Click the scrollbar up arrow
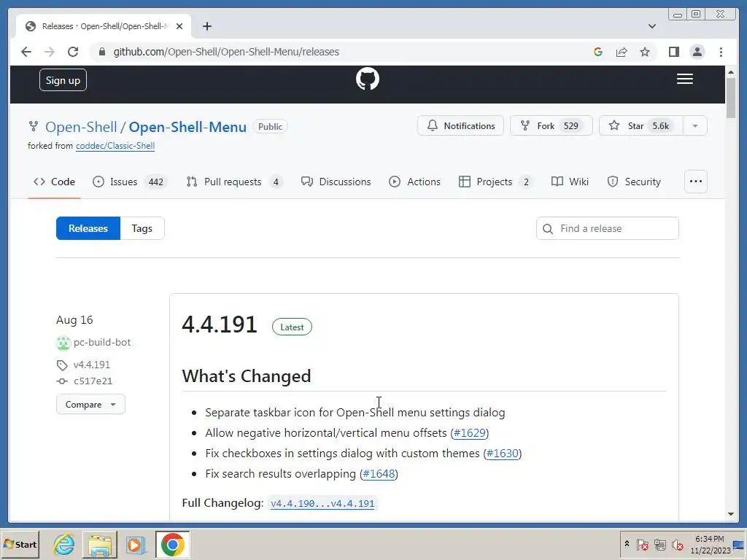This screenshot has height=560, width=747. (x=731, y=72)
